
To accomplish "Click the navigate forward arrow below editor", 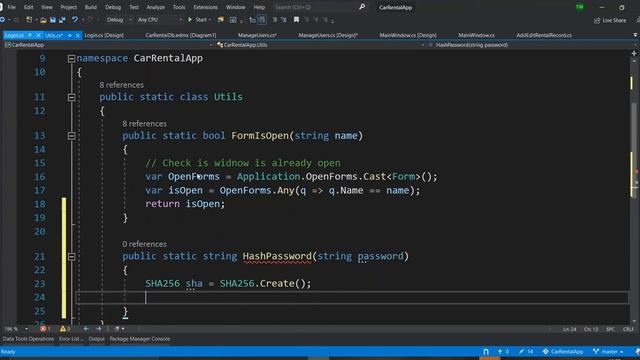I will point(98,329).
